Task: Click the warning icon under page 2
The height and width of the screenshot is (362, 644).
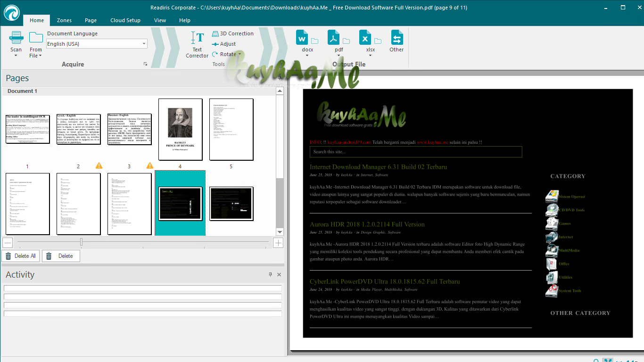Action: (99, 165)
